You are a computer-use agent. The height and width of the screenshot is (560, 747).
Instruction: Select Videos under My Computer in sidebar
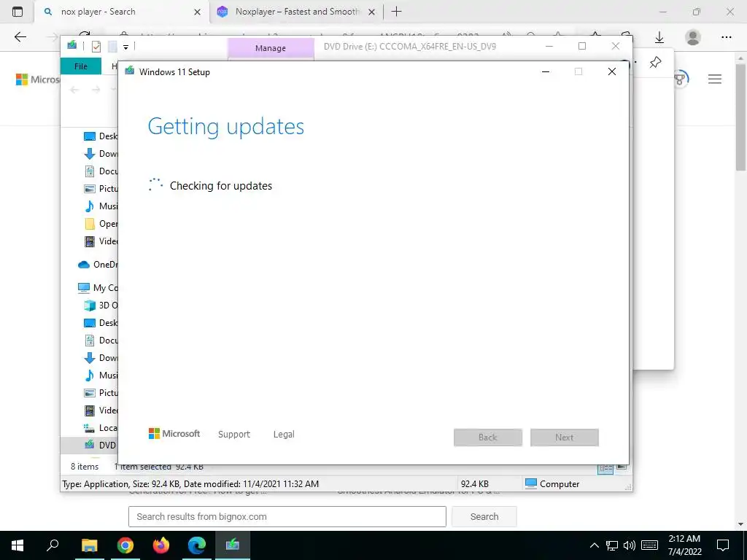(101, 411)
